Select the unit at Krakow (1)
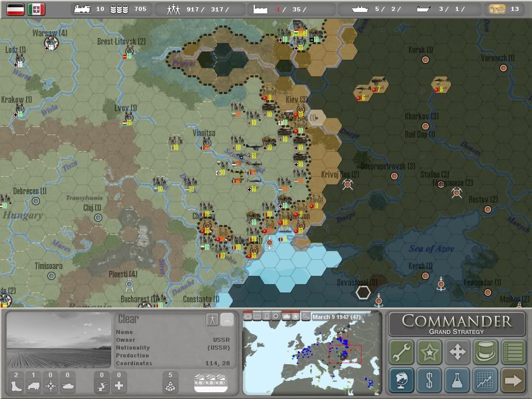Image resolution: width=532 pixels, height=399 pixels. (x=20, y=110)
